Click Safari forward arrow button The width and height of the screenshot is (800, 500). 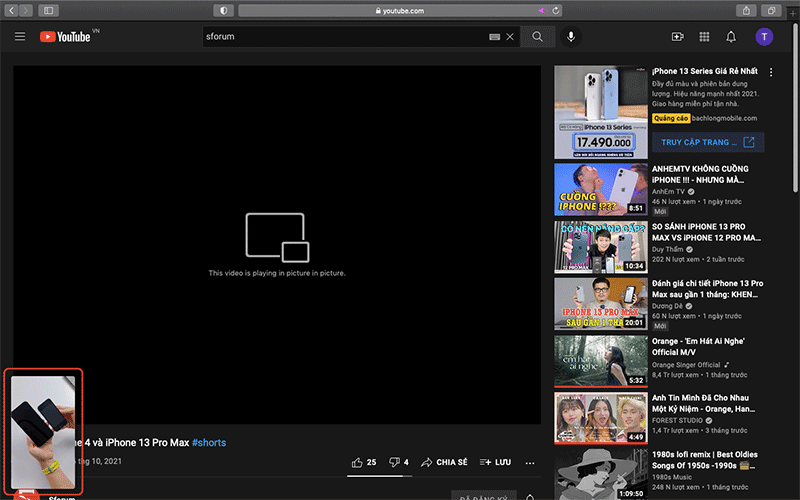(x=26, y=10)
